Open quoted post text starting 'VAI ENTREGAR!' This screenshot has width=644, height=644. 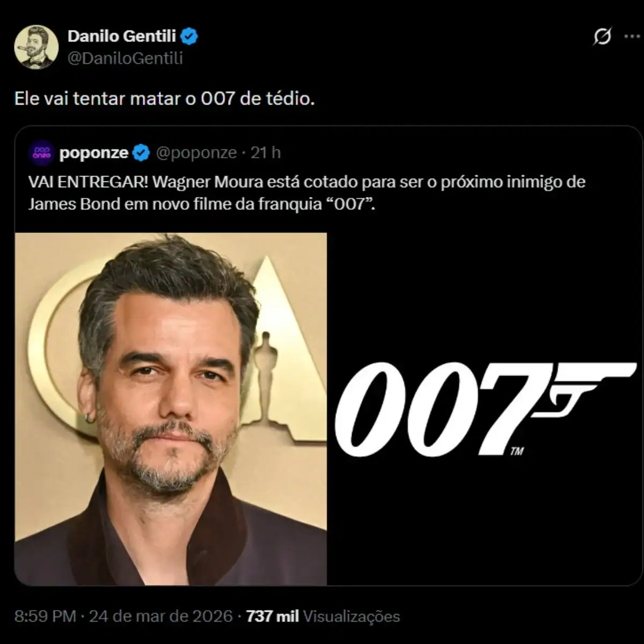306,193
